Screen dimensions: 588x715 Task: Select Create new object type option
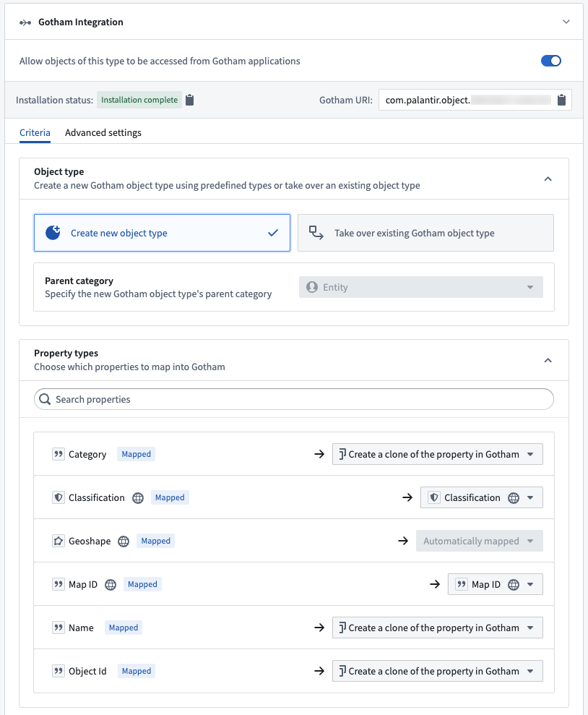(162, 233)
